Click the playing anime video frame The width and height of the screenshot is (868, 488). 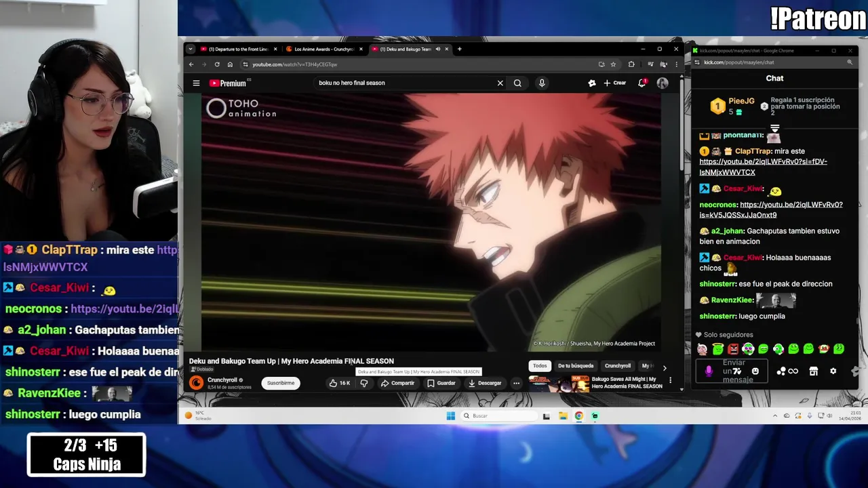(431, 222)
